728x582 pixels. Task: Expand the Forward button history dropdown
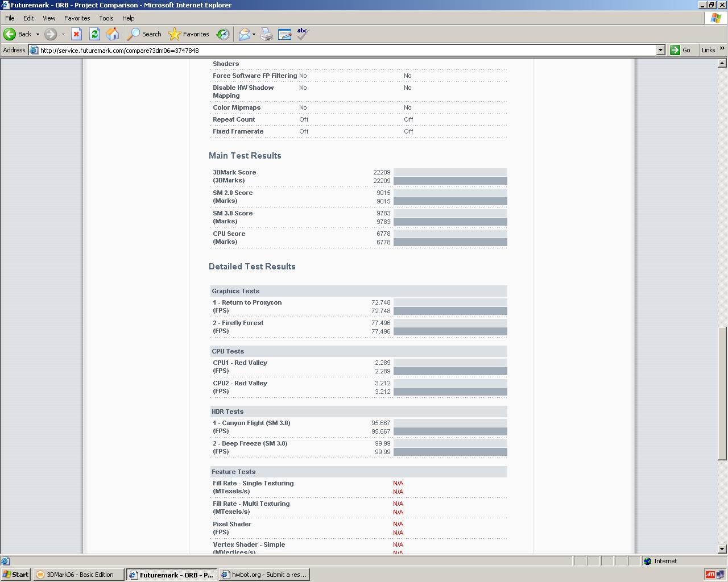pyautogui.click(x=63, y=34)
